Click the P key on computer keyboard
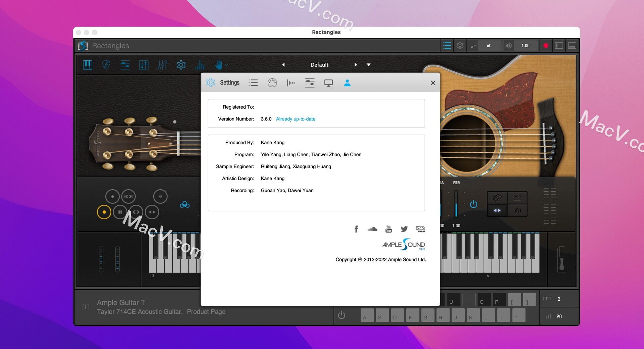The width and height of the screenshot is (644, 349). 499,300
